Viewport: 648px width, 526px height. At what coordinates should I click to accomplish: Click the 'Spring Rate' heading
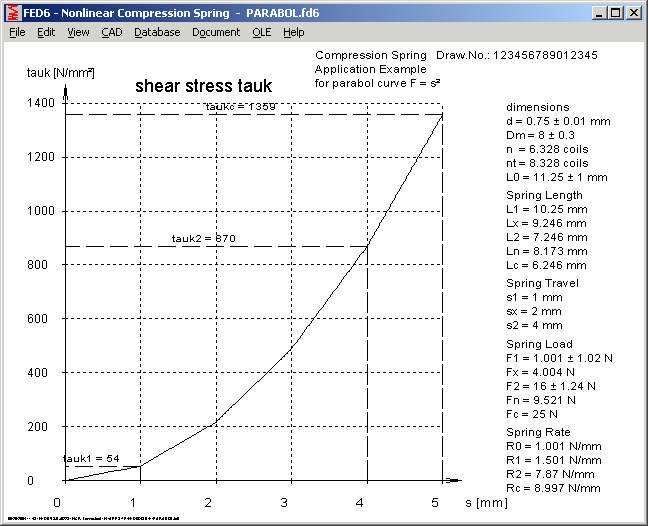[538, 431]
